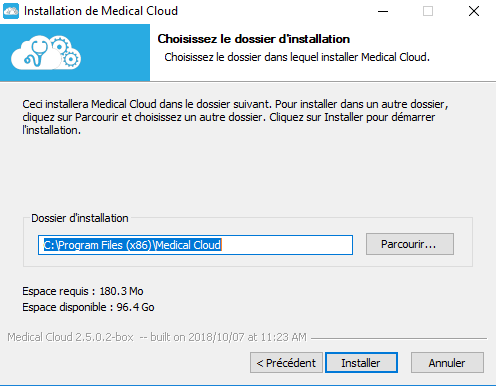Click the gear cogs in banner logo

pos(67,53)
